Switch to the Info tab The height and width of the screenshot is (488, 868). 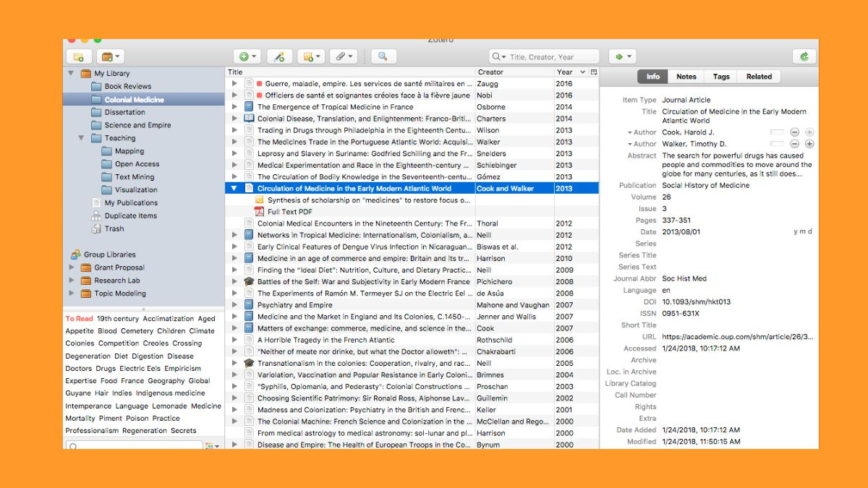point(652,77)
